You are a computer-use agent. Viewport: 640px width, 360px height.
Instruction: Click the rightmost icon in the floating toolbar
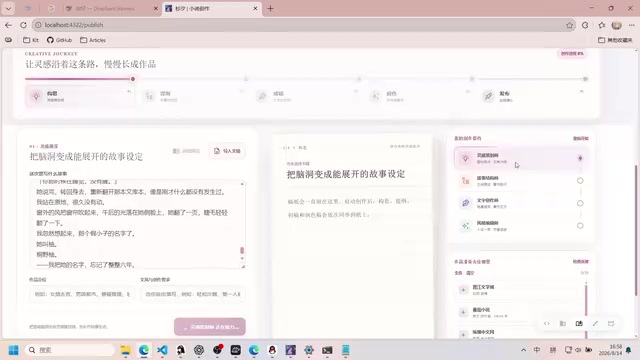[x=611, y=323]
